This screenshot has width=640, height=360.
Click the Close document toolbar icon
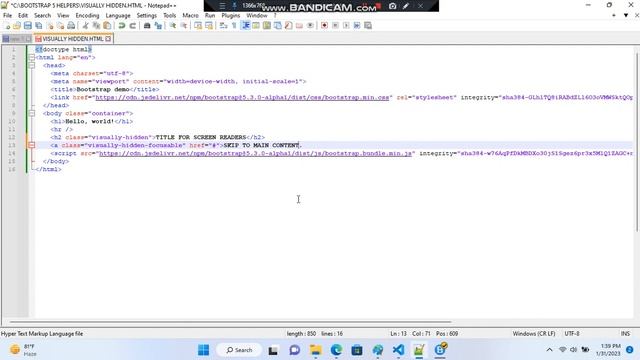[50, 25]
